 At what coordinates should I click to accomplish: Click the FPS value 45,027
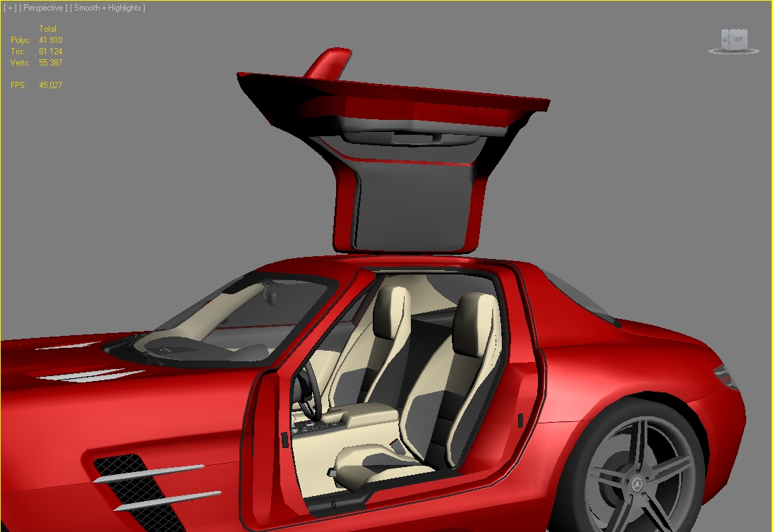[51, 85]
